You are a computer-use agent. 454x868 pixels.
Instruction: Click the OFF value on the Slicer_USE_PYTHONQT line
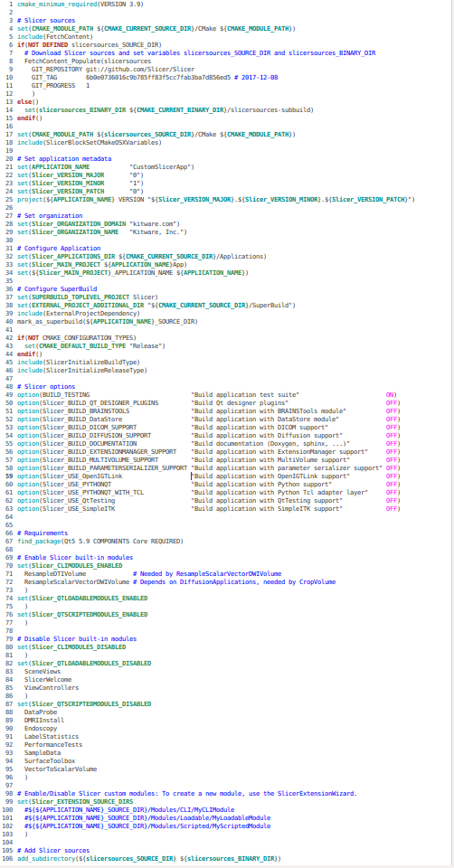(393, 484)
